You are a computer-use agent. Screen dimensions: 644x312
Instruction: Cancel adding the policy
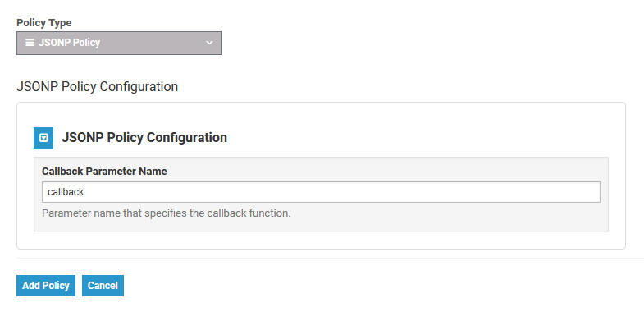(103, 286)
